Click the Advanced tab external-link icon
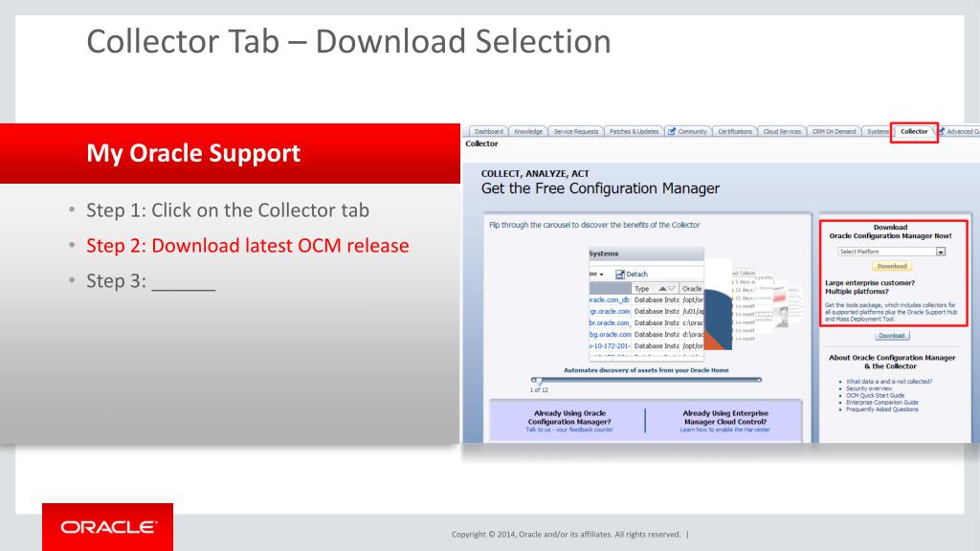 pos(942,131)
